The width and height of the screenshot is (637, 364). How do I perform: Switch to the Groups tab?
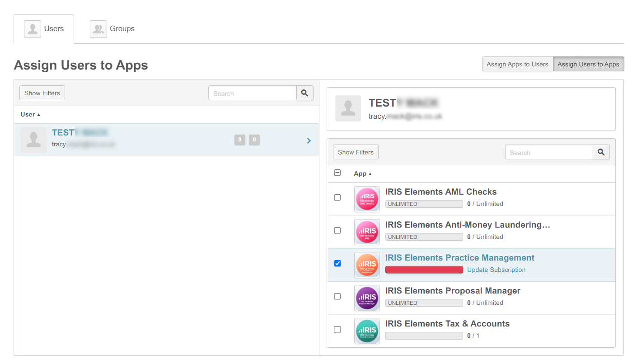112,29
